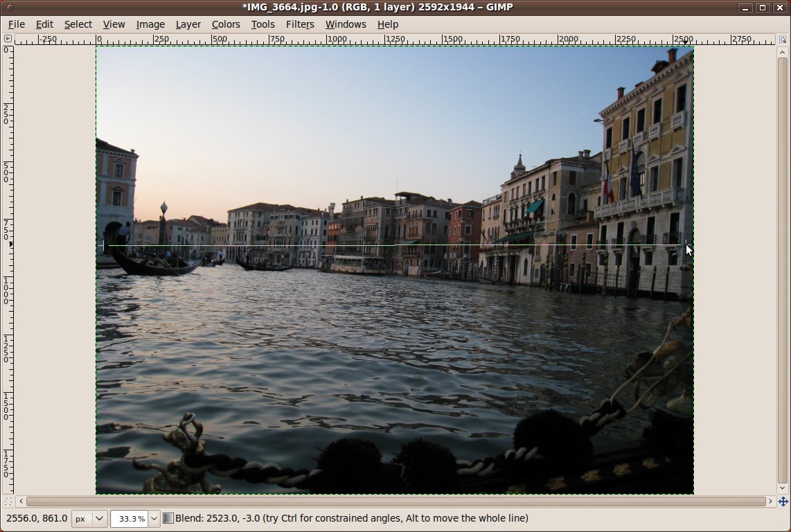Toggle zoom-on-window-resize icon at ruler's right end

click(x=783, y=39)
